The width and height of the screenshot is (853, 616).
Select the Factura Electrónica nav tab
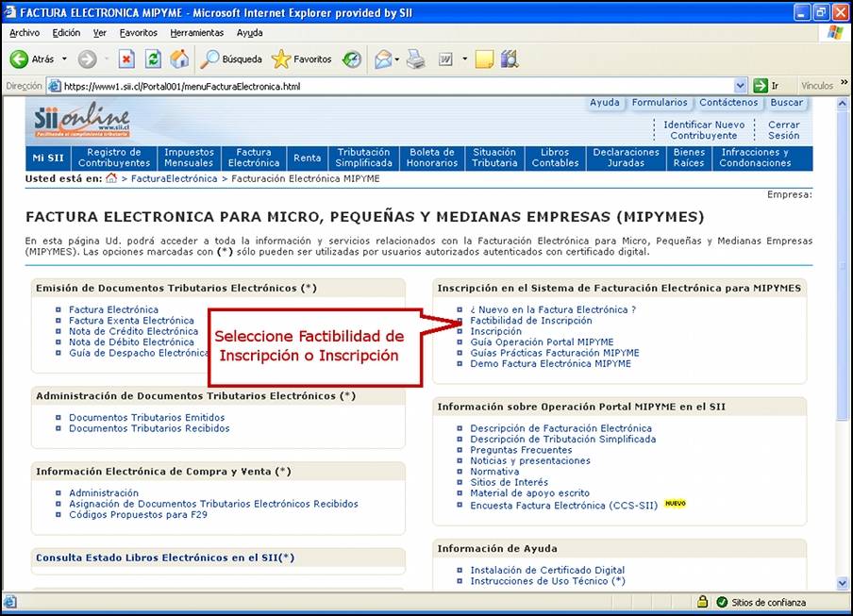pos(254,158)
